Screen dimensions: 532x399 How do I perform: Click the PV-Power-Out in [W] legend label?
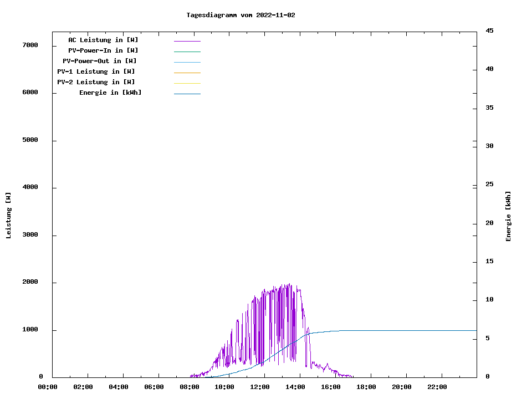tap(99, 61)
